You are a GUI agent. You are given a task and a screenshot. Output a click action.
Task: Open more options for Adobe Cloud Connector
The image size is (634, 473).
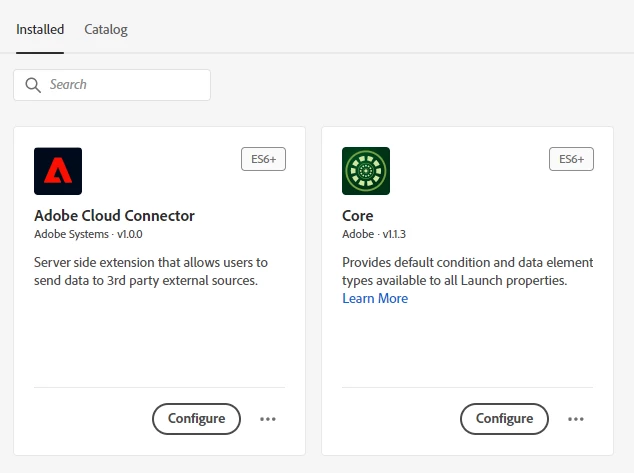(x=268, y=419)
